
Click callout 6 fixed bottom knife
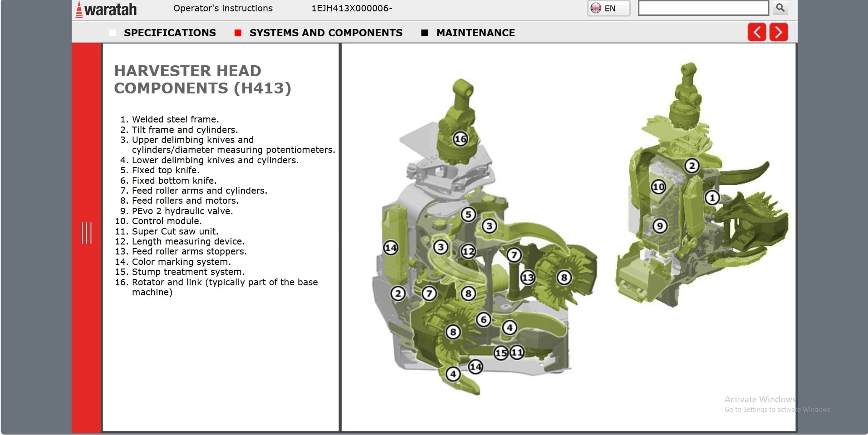(x=484, y=320)
